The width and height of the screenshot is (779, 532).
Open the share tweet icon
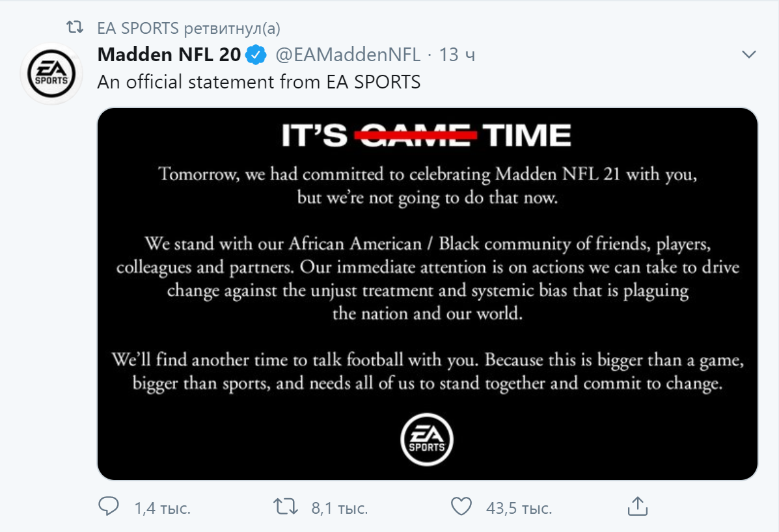click(637, 507)
